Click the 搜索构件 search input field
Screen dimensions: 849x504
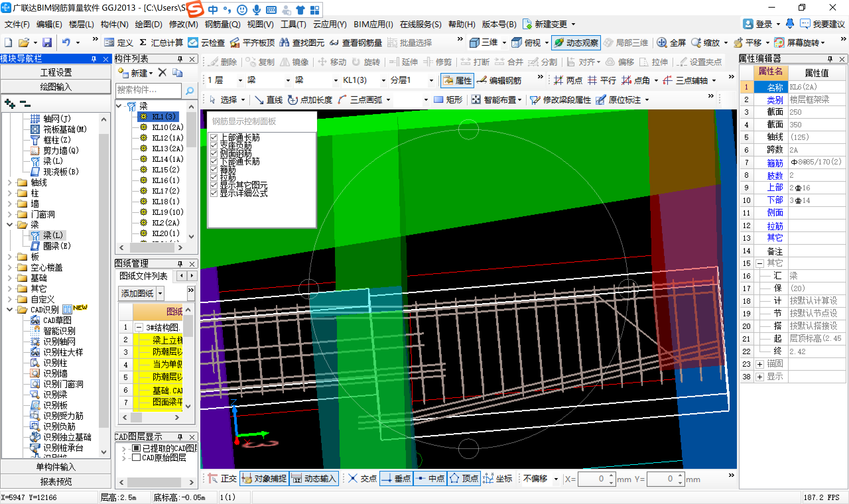point(148,90)
